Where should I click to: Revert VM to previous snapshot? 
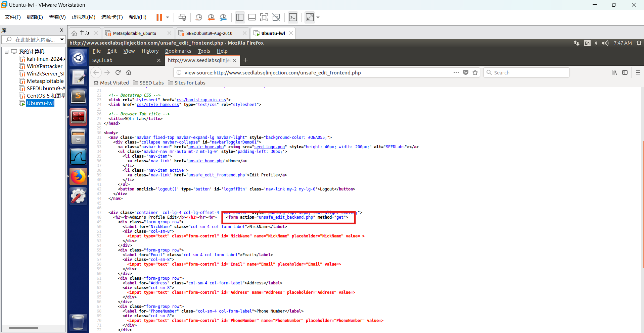tap(211, 17)
